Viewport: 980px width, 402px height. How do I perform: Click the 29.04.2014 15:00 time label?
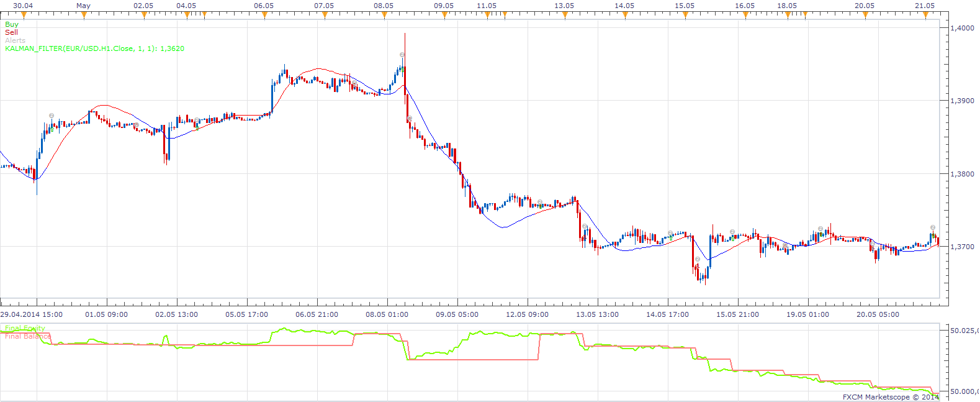pyautogui.click(x=31, y=314)
